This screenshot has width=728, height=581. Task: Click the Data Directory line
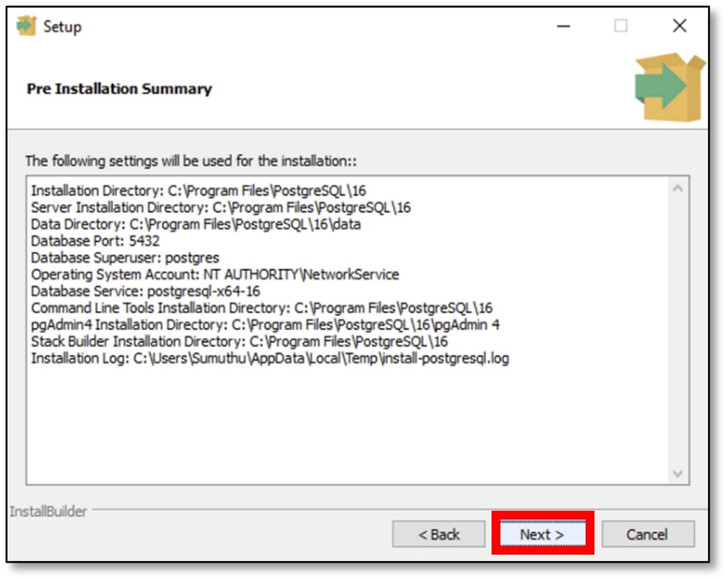click(x=196, y=224)
